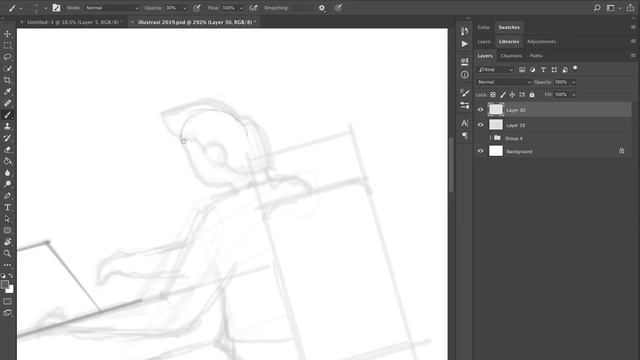
Task: Open the Character panel icon
Action: click(464, 123)
